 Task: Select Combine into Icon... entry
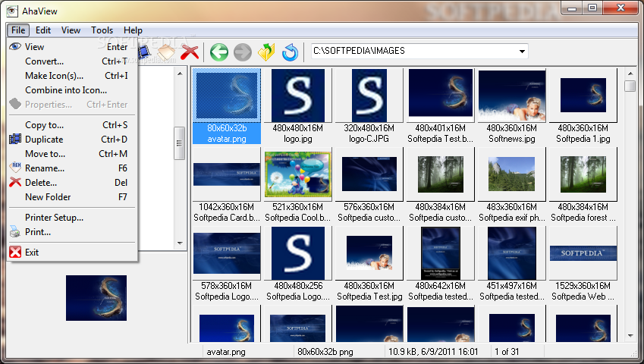tap(72, 90)
